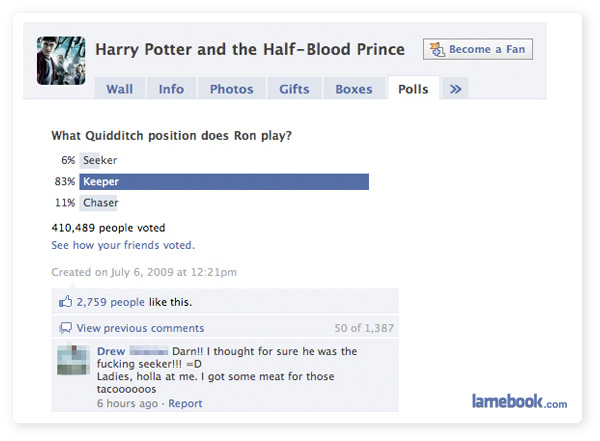Image resolution: width=600 pixels, height=441 pixels.
Task: Open the Info tab
Action: pyautogui.click(x=171, y=89)
